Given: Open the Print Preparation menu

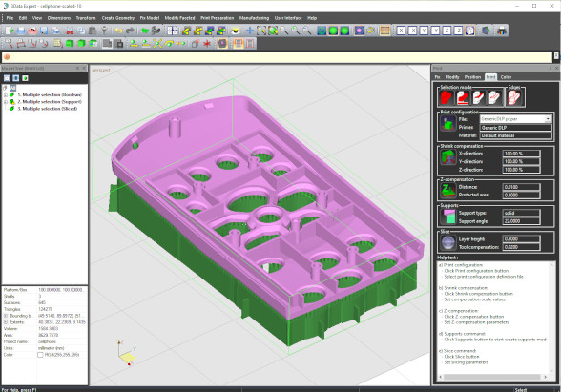Looking at the screenshot, I should pyautogui.click(x=218, y=18).
